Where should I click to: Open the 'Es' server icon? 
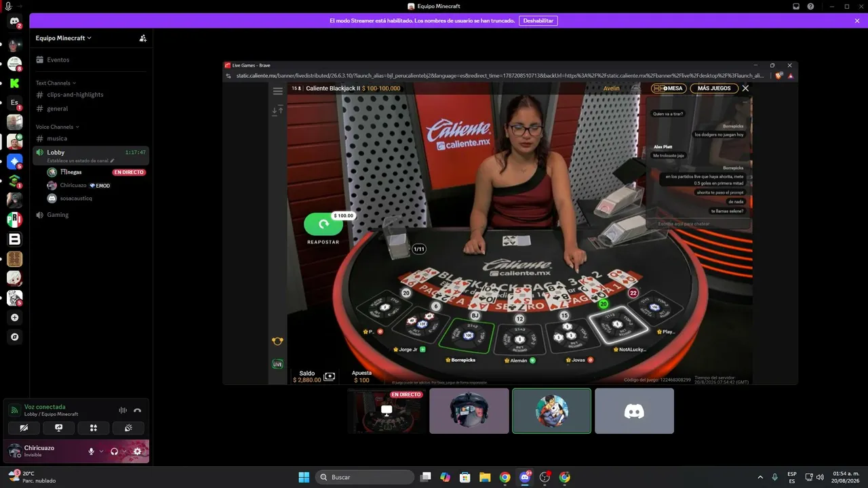click(14, 103)
